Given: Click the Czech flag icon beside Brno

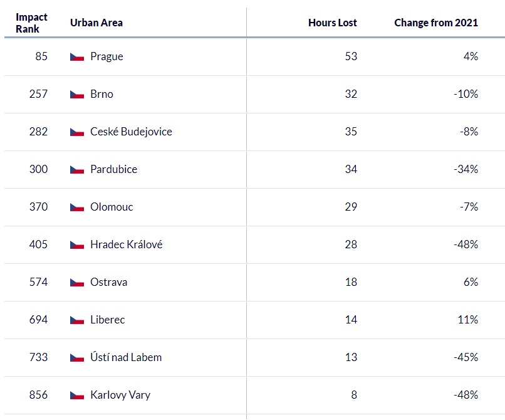Looking at the screenshot, I should [77, 95].
